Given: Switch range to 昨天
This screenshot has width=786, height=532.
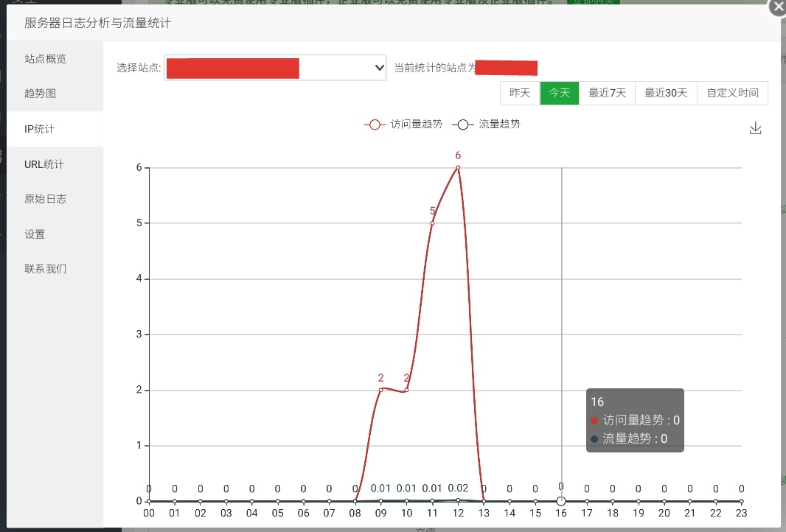Looking at the screenshot, I should [520, 93].
